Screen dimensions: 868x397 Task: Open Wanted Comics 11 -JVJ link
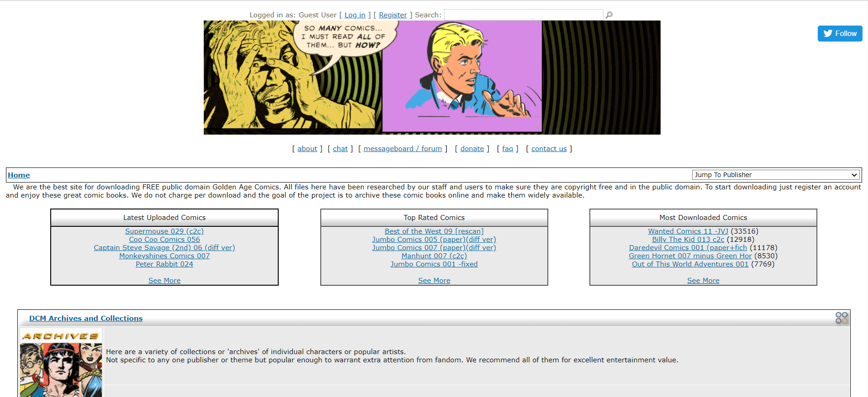click(x=688, y=231)
